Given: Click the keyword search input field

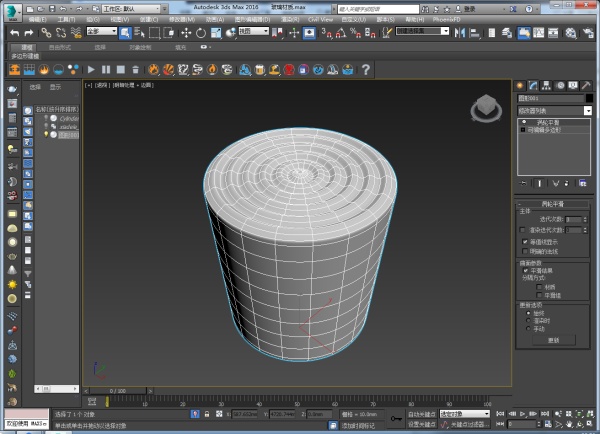Looking at the screenshot, I should [378, 9].
